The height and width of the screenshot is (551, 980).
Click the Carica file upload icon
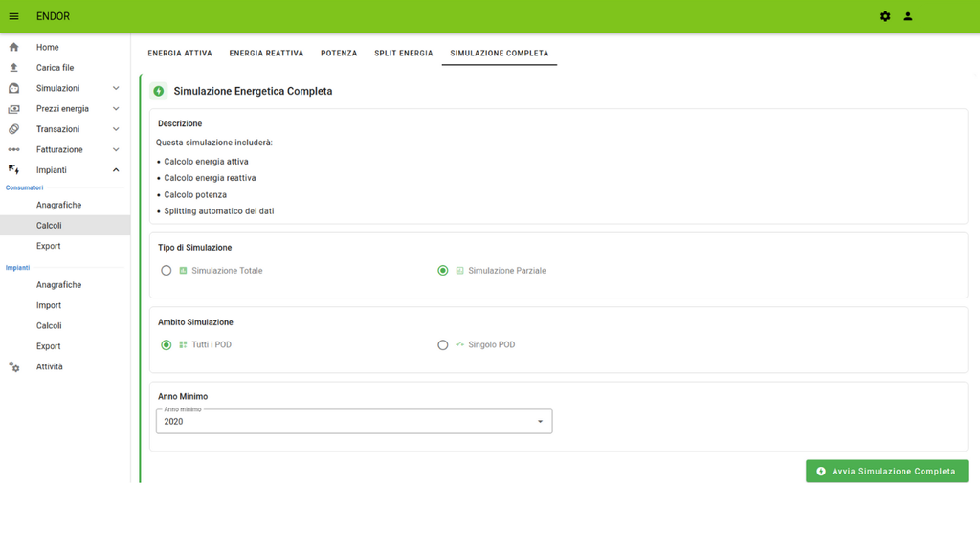coord(13,68)
